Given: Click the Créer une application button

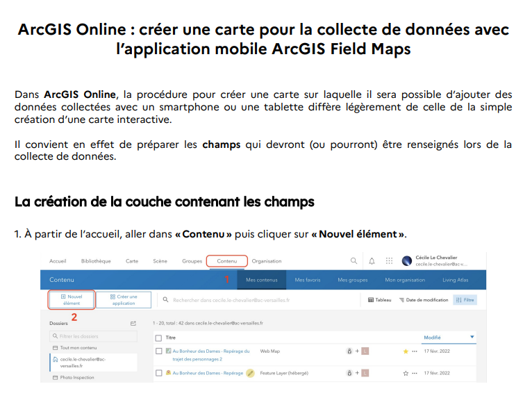Looking at the screenshot, I should tap(123, 300).
